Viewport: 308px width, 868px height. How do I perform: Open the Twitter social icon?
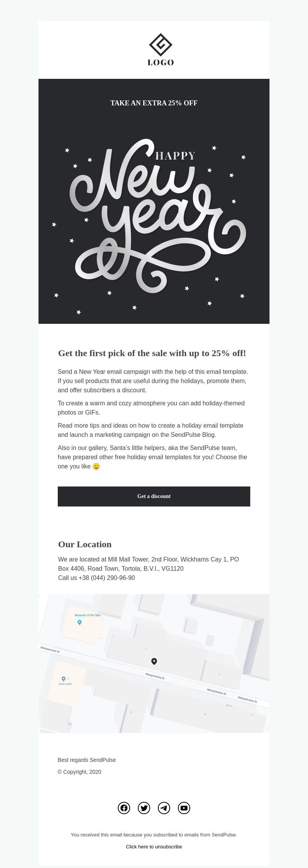click(x=144, y=808)
